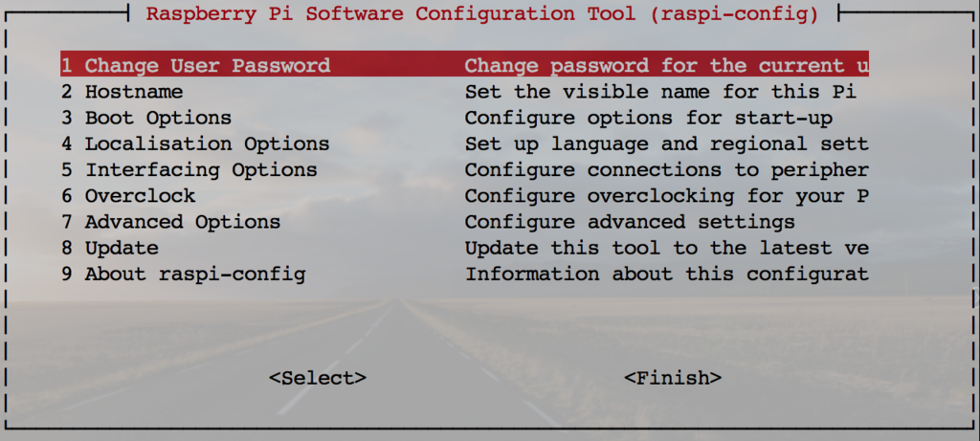Click the <Select> button
980x441 pixels.
tap(318, 378)
